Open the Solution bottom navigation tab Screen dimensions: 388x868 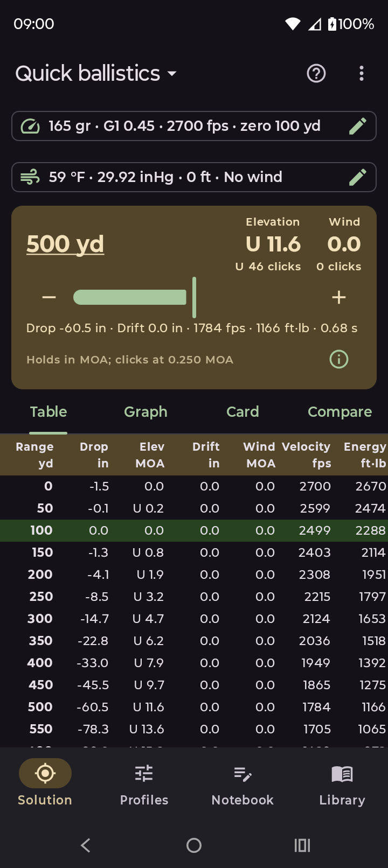(x=45, y=783)
